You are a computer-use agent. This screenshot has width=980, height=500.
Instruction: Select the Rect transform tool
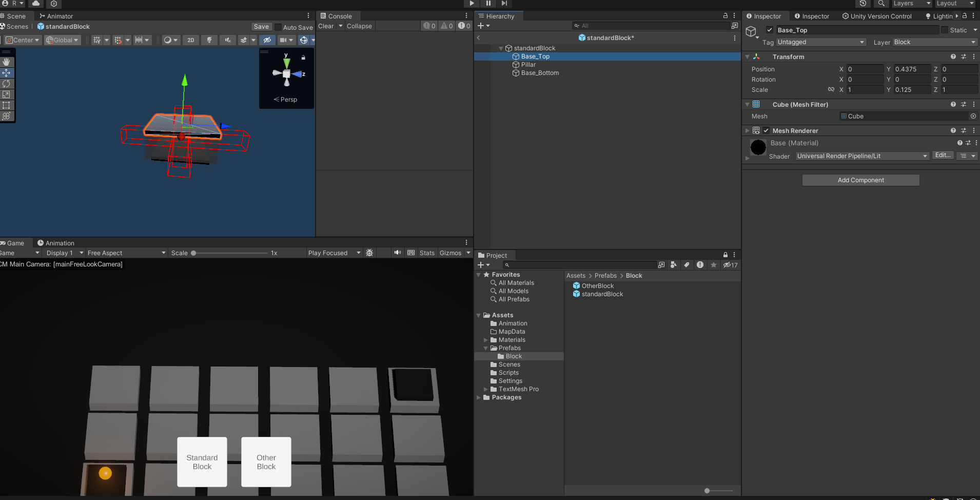click(x=6, y=105)
